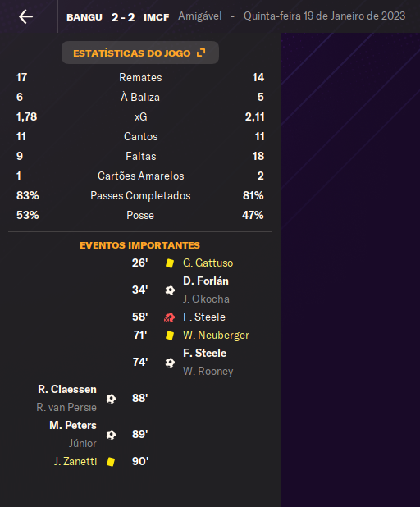Click the back arrow icon
The height and width of the screenshot is (507, 420).
26,16
